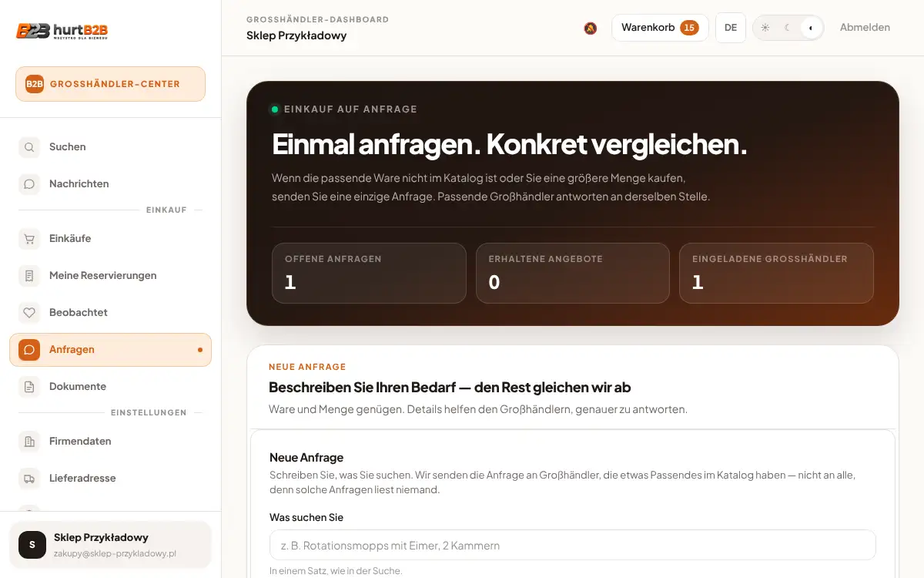Go to Nachrichten in sidebar
Image resolution: width=924 pixels, height=578 pixels.
click(110, 184)
